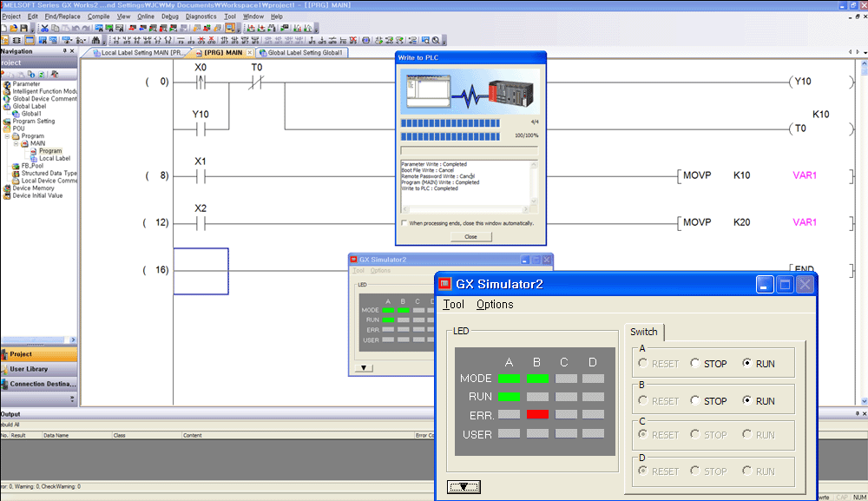
Task: Click the Cut scissors toolbar icon
Action: click(x=45, y=29)
